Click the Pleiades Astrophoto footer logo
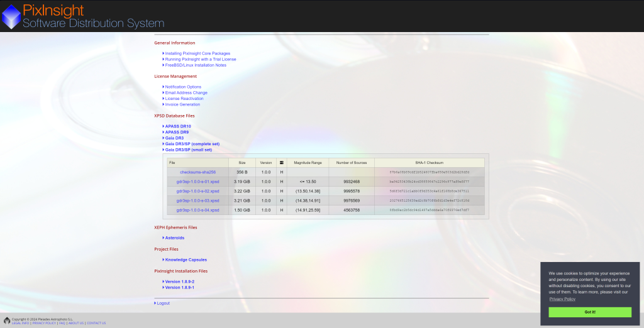 tap(7, 321)
